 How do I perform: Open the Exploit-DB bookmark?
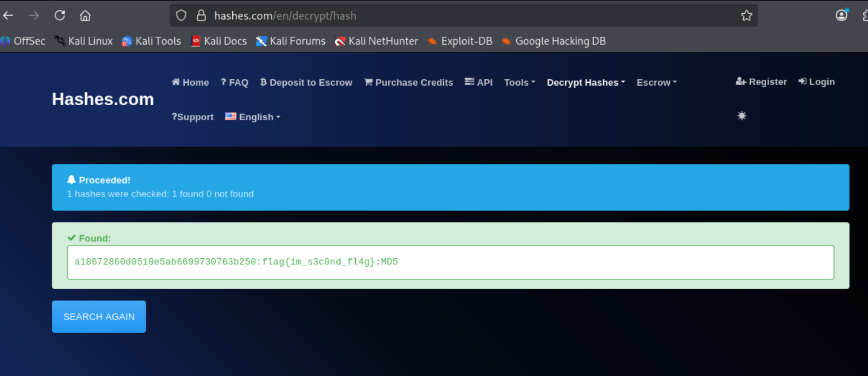click(460, 41)
